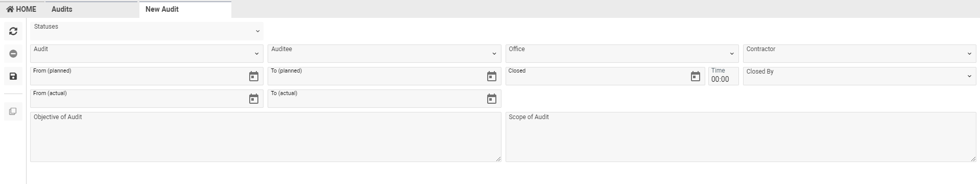The height and width of the screenshot is (184, 980).
Task: Click the refresh icon in left sidebar
Action: click(x=13, y=31)
